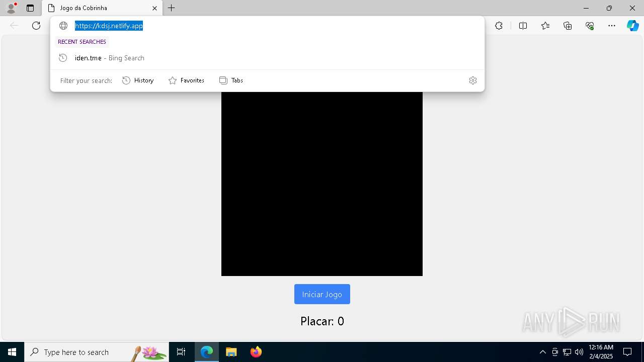Image resolution: width=644 pixels, height=362 pixels.
Task: Open the Windows Start menu
Action: tap(12, 352)
